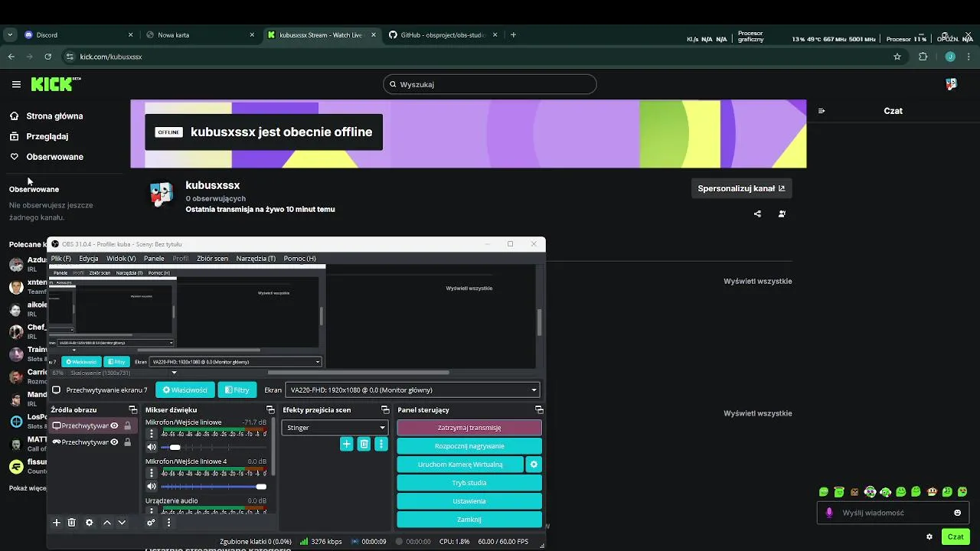Open the browser extensions puzzle icon
The image size is (980, 551).
[x=923, y=57]
